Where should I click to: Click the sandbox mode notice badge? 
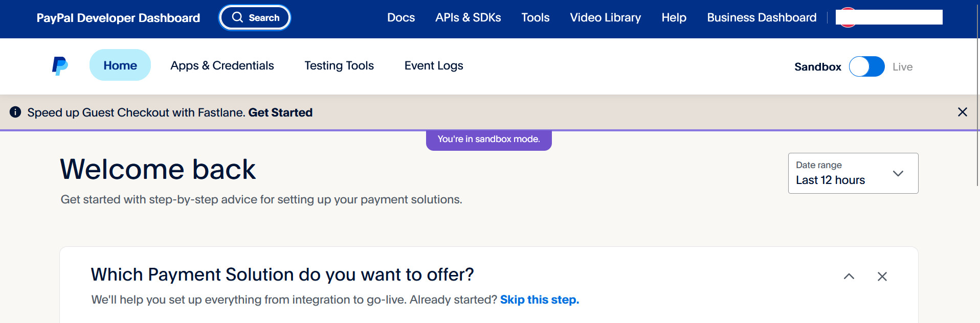488,140
